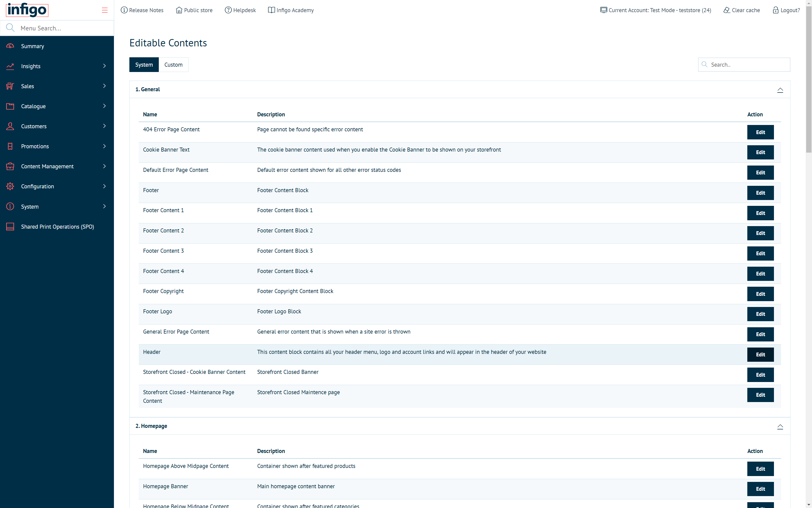This screenshot has height=508, width=812.
Task: Click the Customers person icon
Action: click(10, 126)
